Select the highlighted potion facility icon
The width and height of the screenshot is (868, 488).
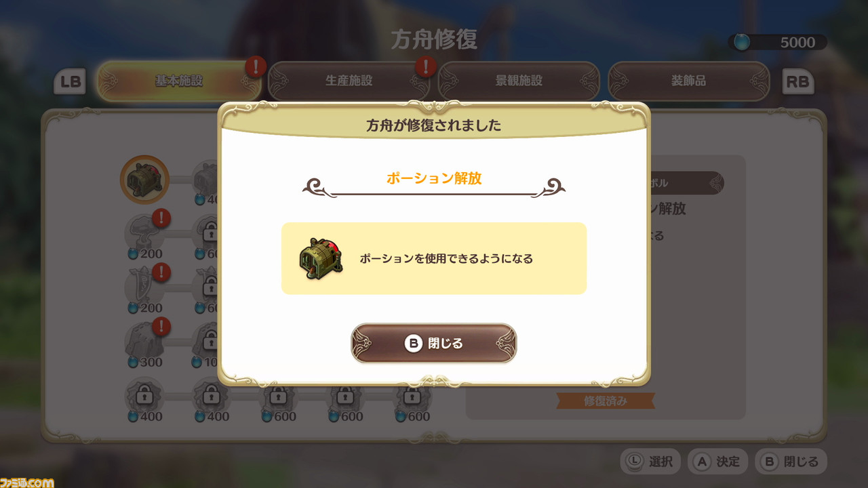144,180
